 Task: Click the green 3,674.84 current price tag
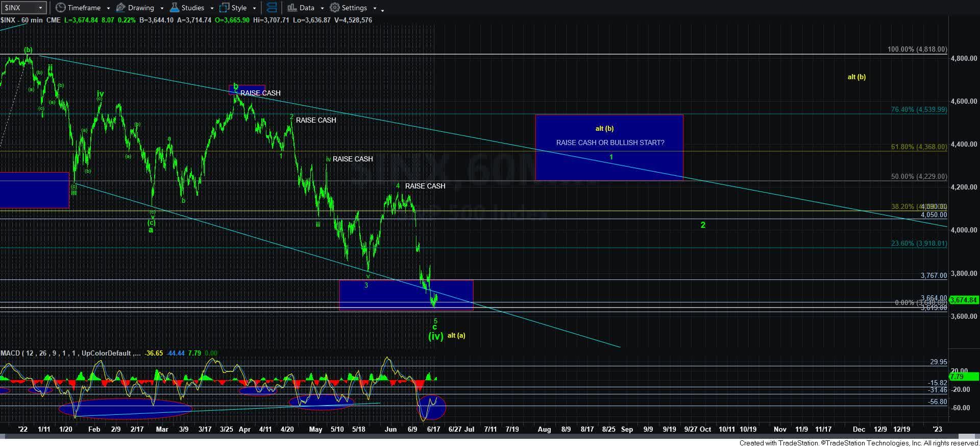tap(964, 300)
